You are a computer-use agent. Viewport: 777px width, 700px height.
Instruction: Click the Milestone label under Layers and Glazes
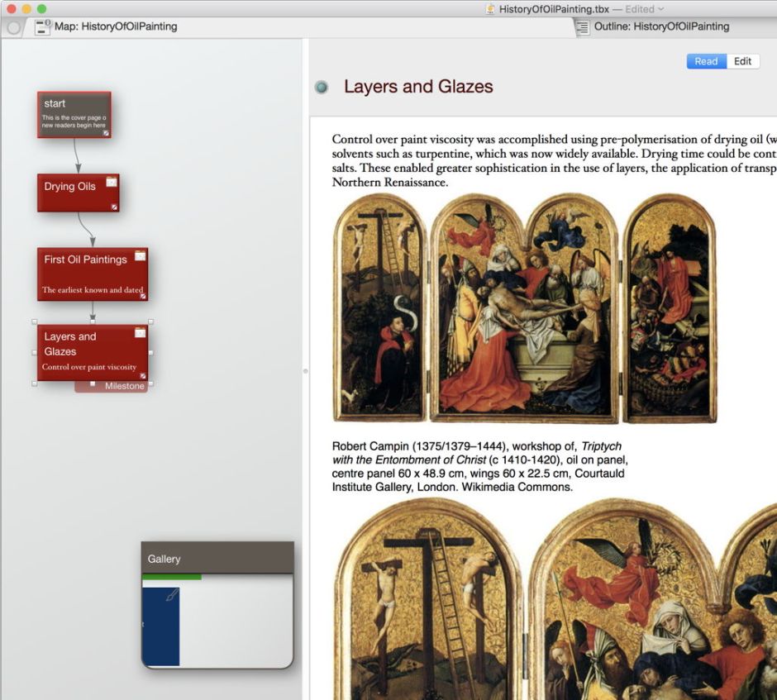[x=124, y=386]
